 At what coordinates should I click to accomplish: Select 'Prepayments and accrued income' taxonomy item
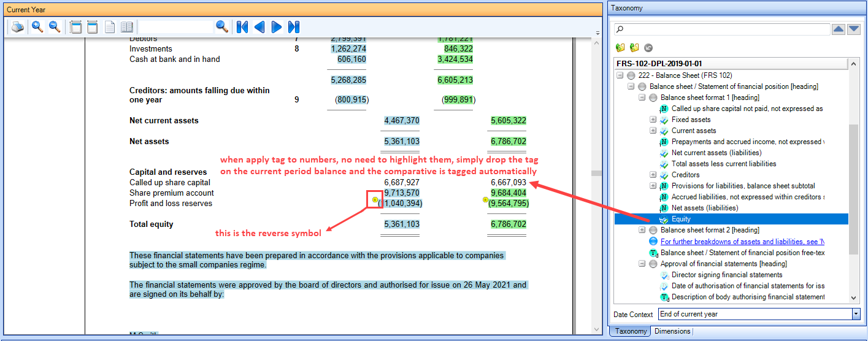tap(747, 142)
